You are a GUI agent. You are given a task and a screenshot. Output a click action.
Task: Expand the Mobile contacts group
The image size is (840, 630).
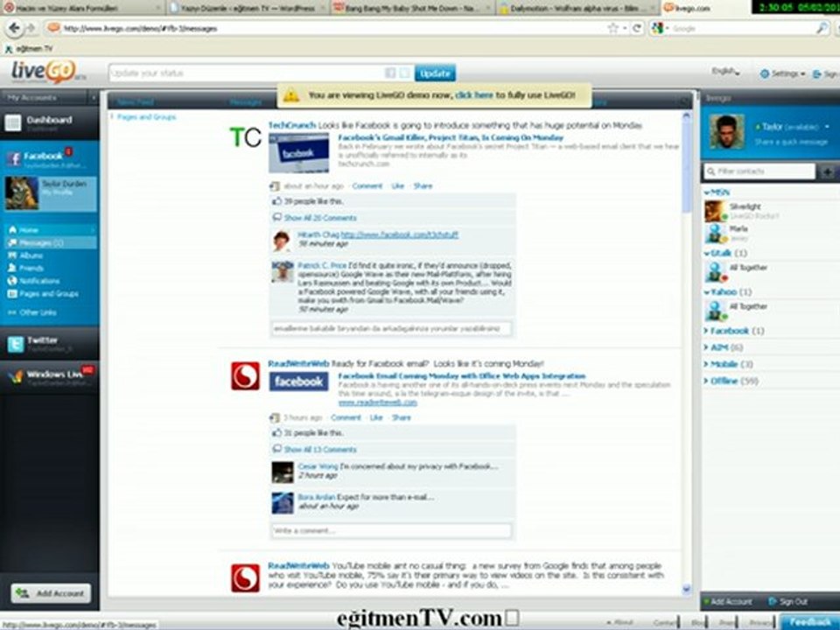pos(728,364)
